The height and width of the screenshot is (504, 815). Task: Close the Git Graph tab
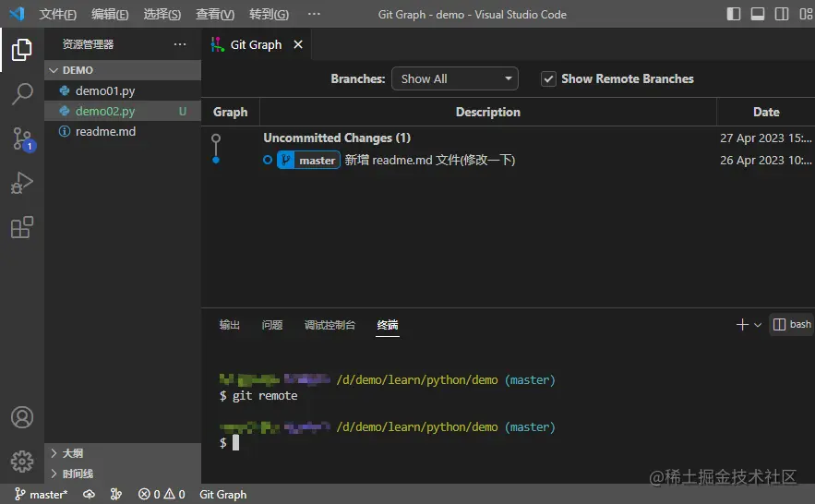(298, 44)
